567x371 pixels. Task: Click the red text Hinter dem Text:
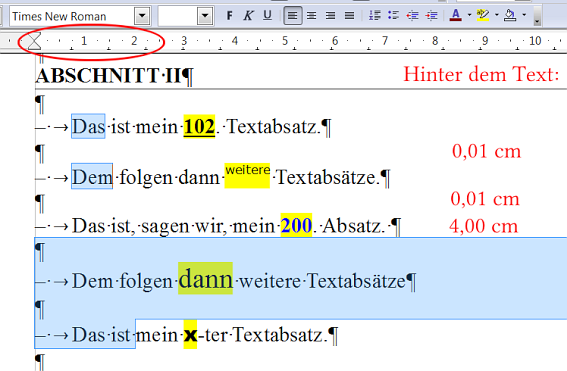point(481,74)
